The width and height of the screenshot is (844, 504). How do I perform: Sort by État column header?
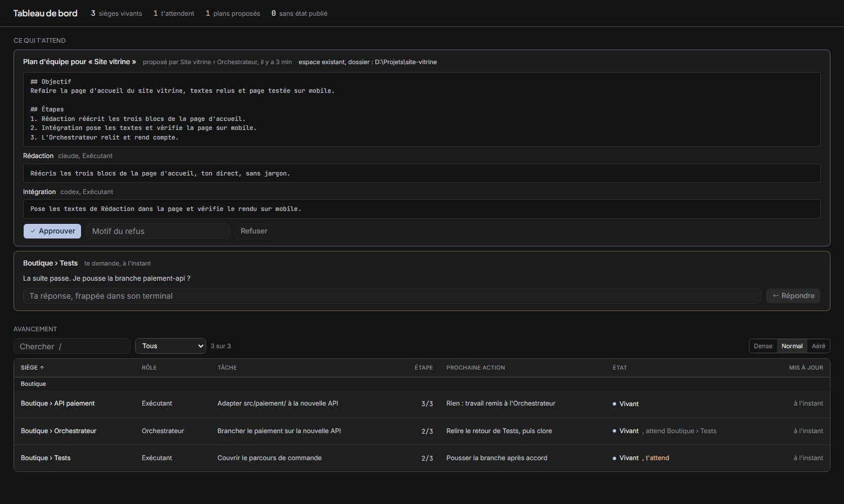tap(619, 367)
